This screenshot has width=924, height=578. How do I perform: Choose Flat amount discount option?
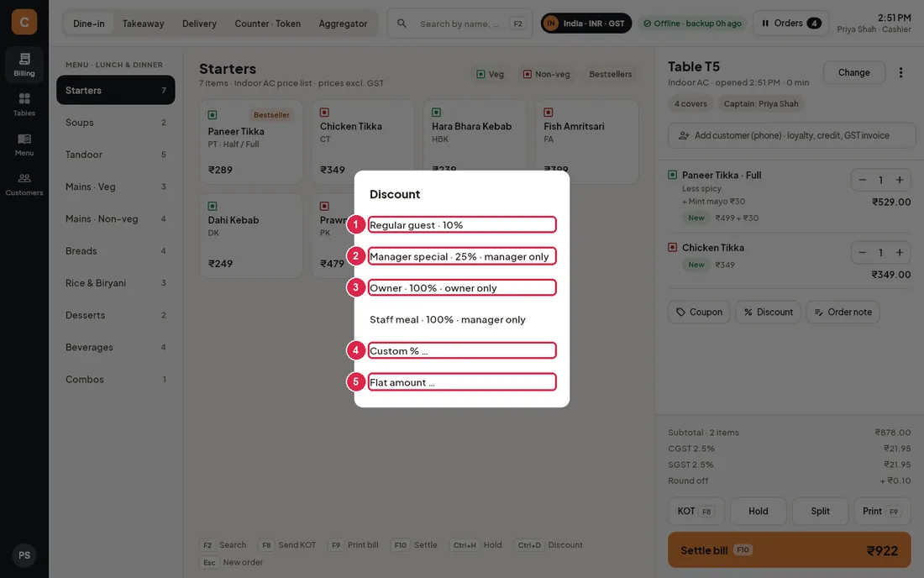462,381
